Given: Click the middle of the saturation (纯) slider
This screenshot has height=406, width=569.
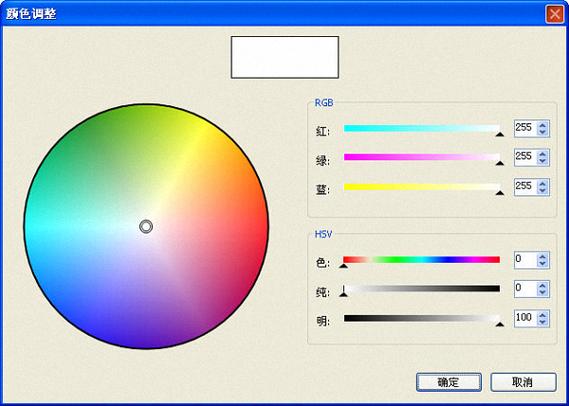Looking at the screenshot, I should (422, 289).
